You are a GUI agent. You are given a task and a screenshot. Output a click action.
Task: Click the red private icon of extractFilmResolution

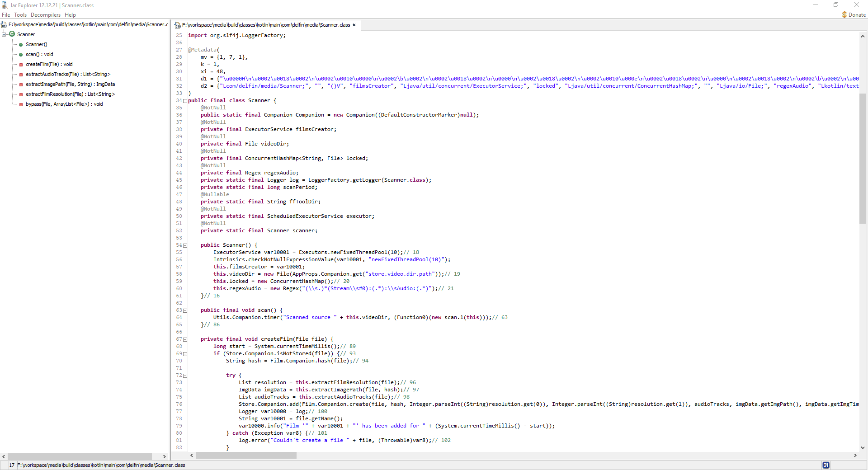click(x=21, y=94)
